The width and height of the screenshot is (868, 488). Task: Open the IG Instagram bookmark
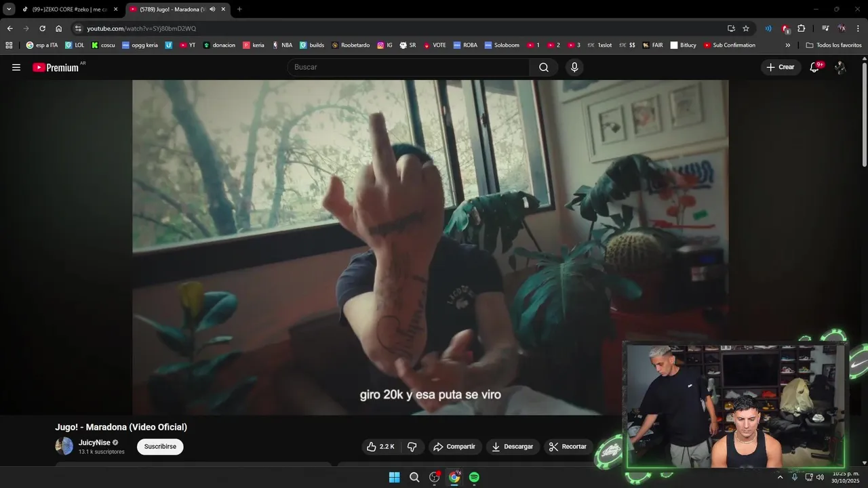click(x=384, y=45)
